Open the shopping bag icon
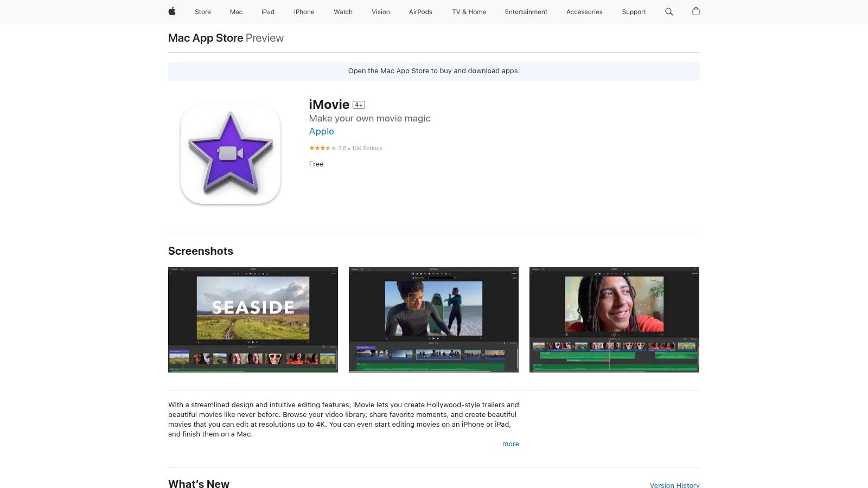The height and width of the screenshot is (488, 868). click(x=696, y=11)
